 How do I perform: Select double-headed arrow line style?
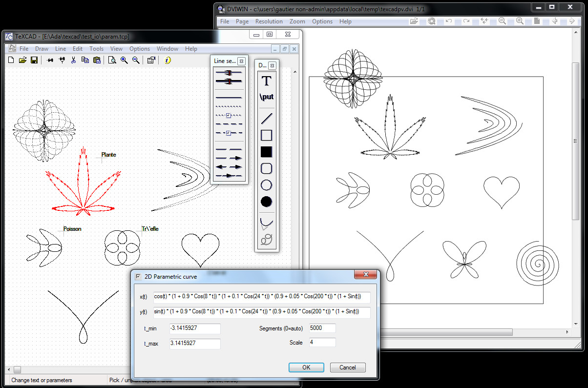[229, 167]
